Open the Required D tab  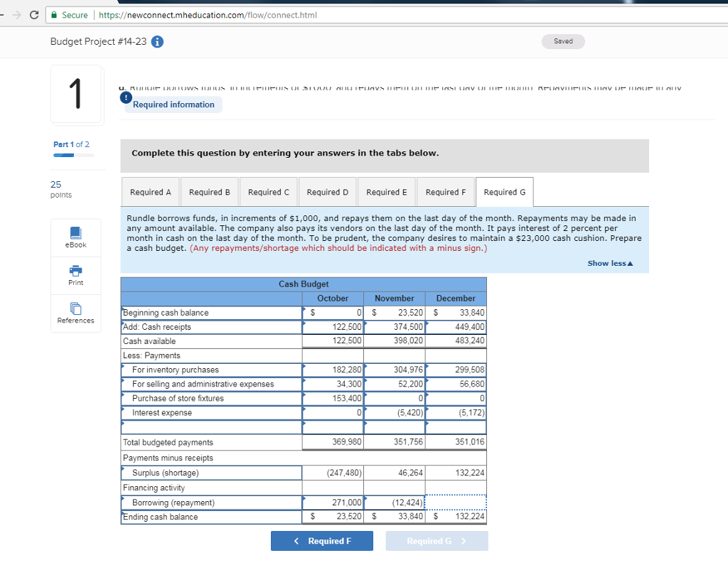tap(328, 193)
